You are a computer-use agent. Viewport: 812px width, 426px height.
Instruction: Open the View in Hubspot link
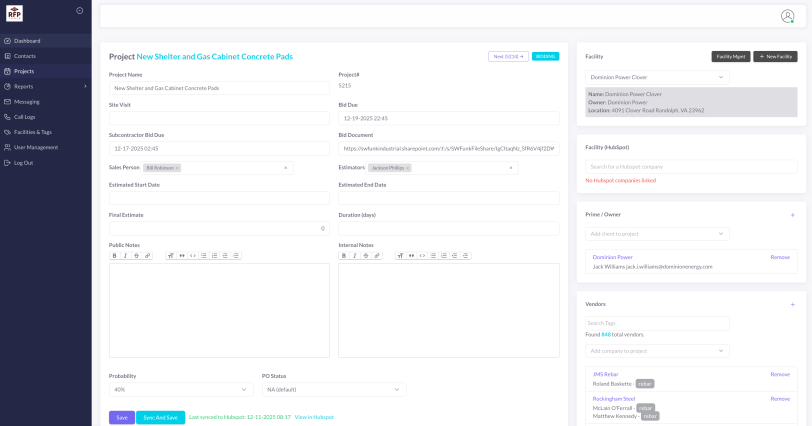[314, 417]
